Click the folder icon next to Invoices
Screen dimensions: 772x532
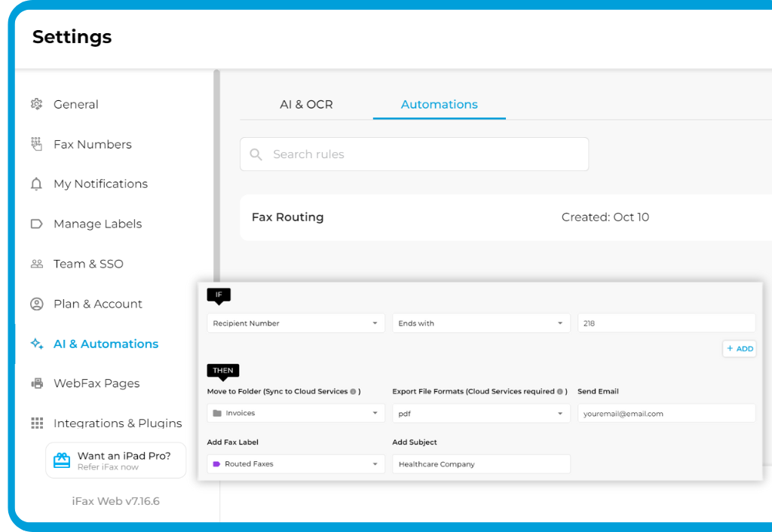coord(216,413)
